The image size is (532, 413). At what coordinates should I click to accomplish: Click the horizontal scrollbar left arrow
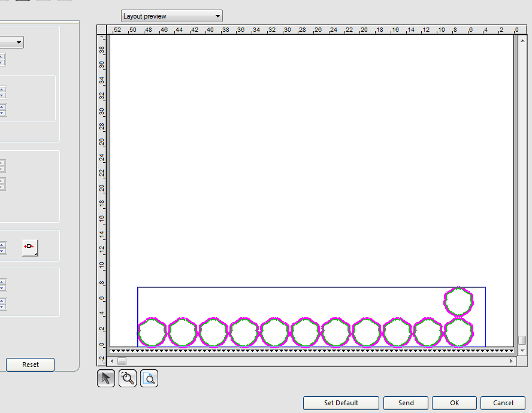[x=112, y=361]
